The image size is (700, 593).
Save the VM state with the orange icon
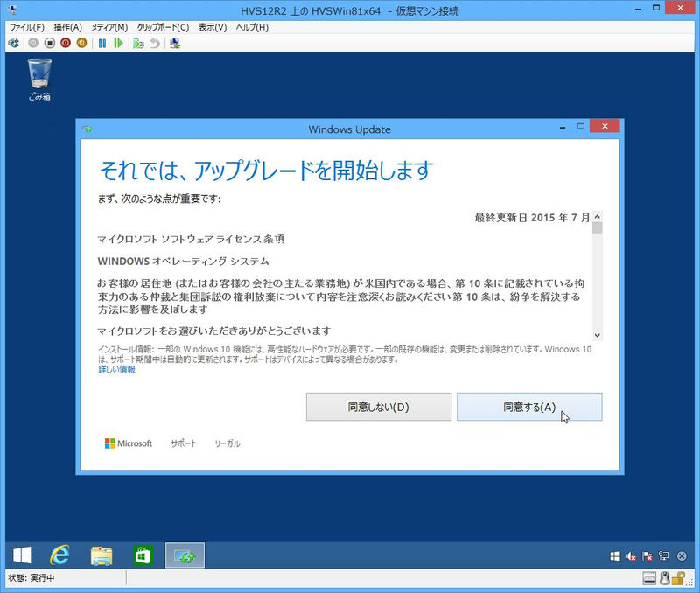point(81,43)
